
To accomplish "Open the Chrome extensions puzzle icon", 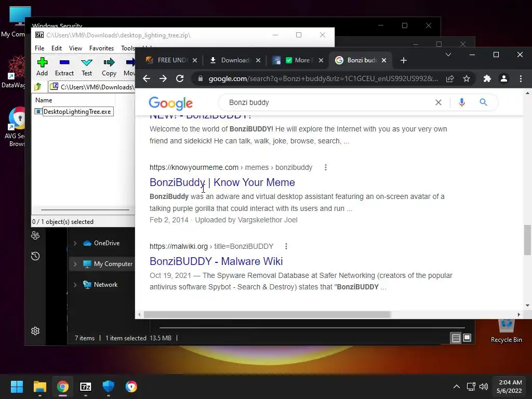I will (x=487, y=79).
